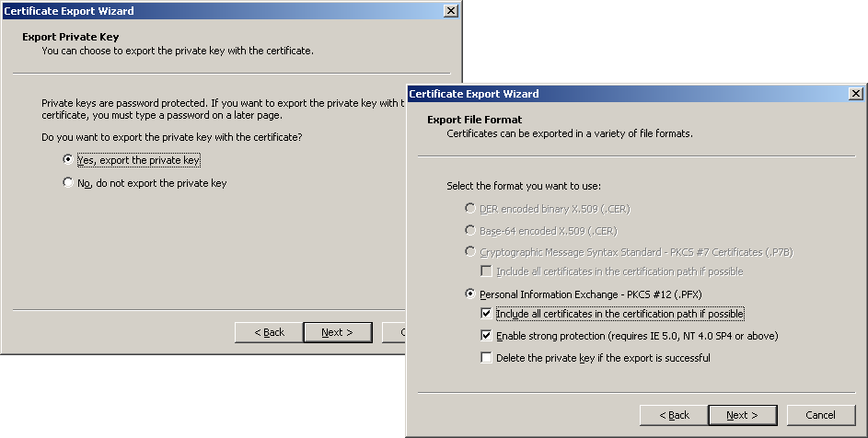Viewport: 868px width, 438px height.
Task: Toggle Enable strong protection checkbox
Action: (x=486, y=336)
